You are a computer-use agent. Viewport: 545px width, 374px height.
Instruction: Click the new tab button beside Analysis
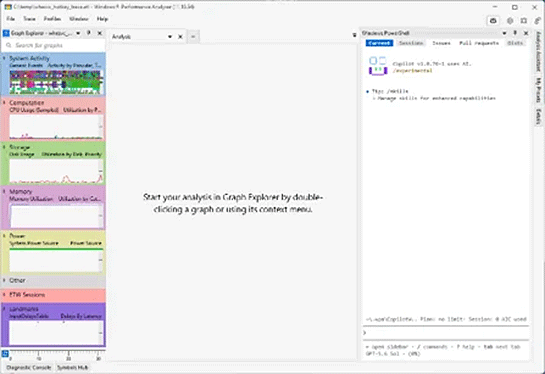coord(193,36)
